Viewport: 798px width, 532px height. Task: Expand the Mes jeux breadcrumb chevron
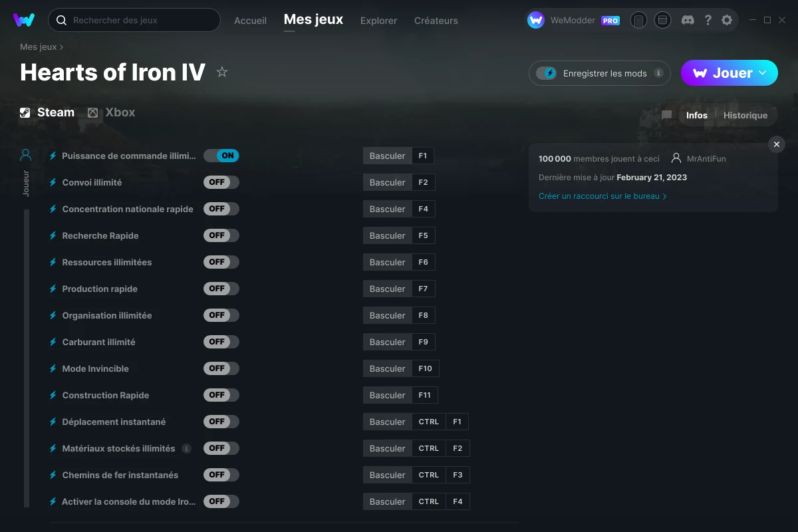pos(62,47)
